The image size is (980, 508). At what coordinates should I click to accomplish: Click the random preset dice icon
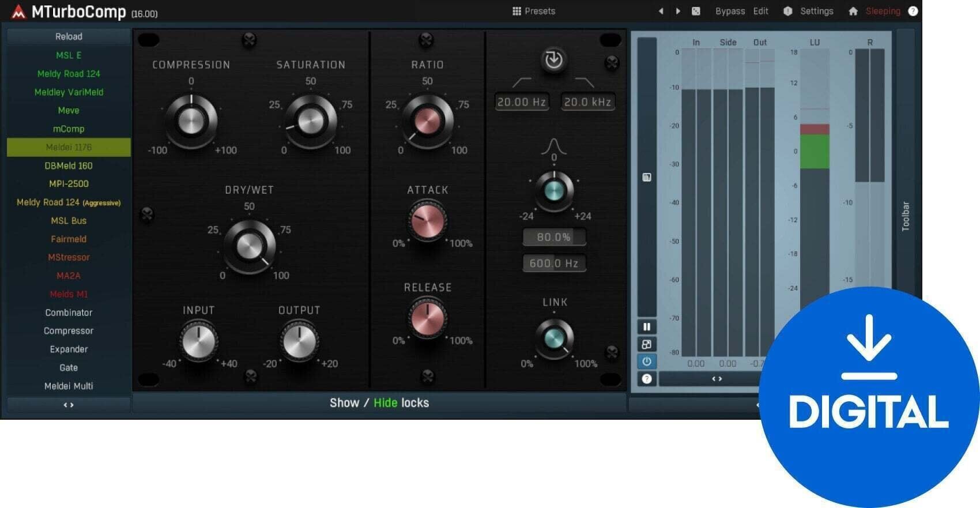pos(696,11)
